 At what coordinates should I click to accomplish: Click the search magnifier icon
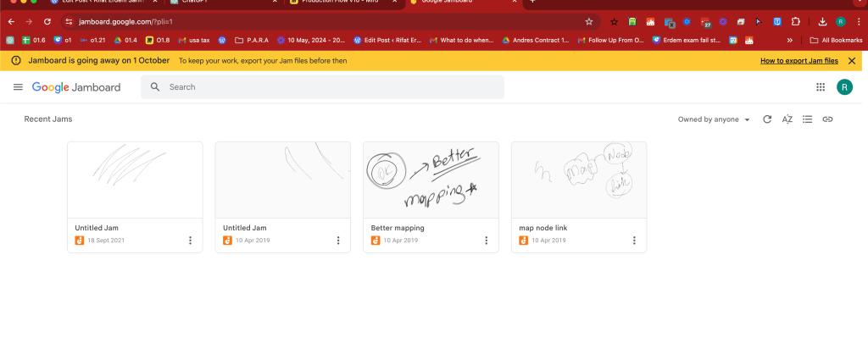click(x=156, y=87)
